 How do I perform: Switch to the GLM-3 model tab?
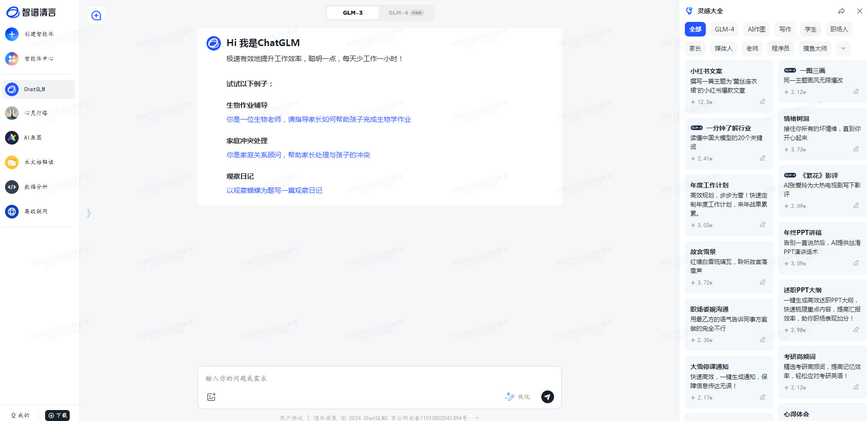353,13
